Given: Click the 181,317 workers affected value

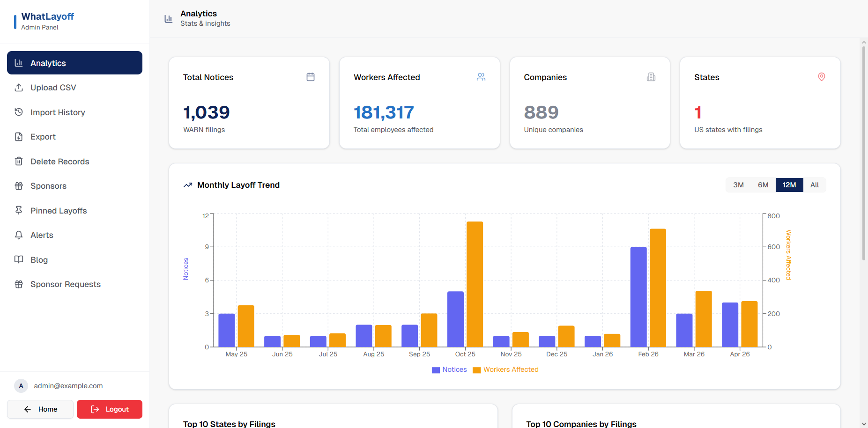Looking at the screenshot, I should pos(384,112).
